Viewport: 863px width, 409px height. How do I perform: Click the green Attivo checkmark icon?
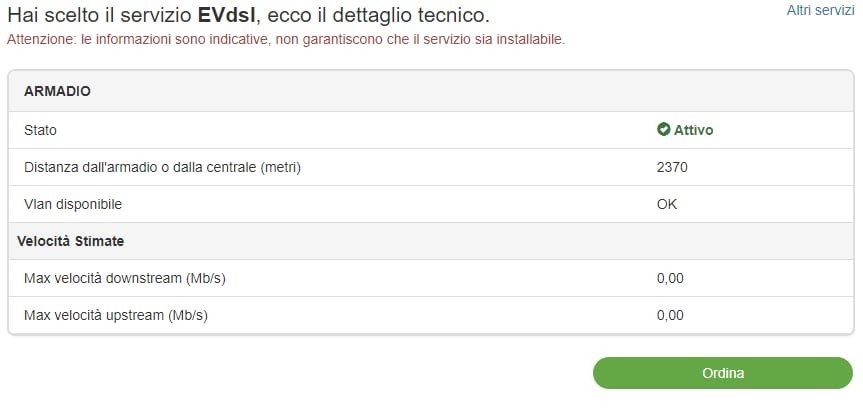coord(663,130)
